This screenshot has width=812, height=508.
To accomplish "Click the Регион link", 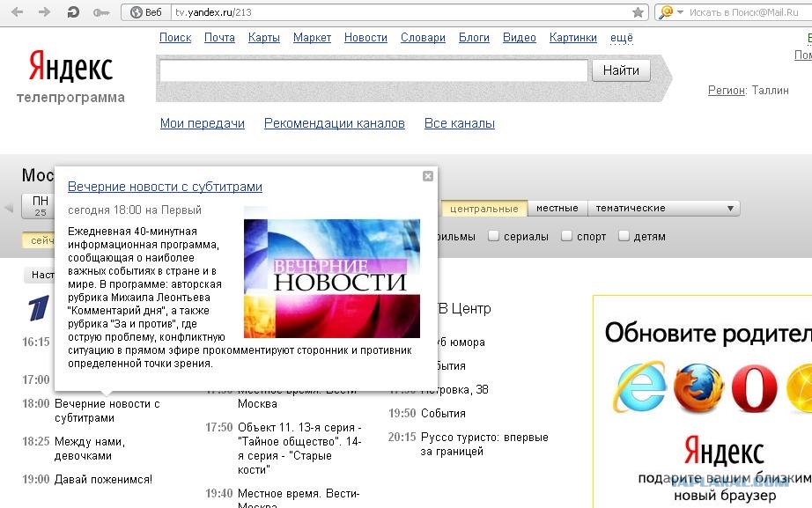I will [x=727, y=90].
